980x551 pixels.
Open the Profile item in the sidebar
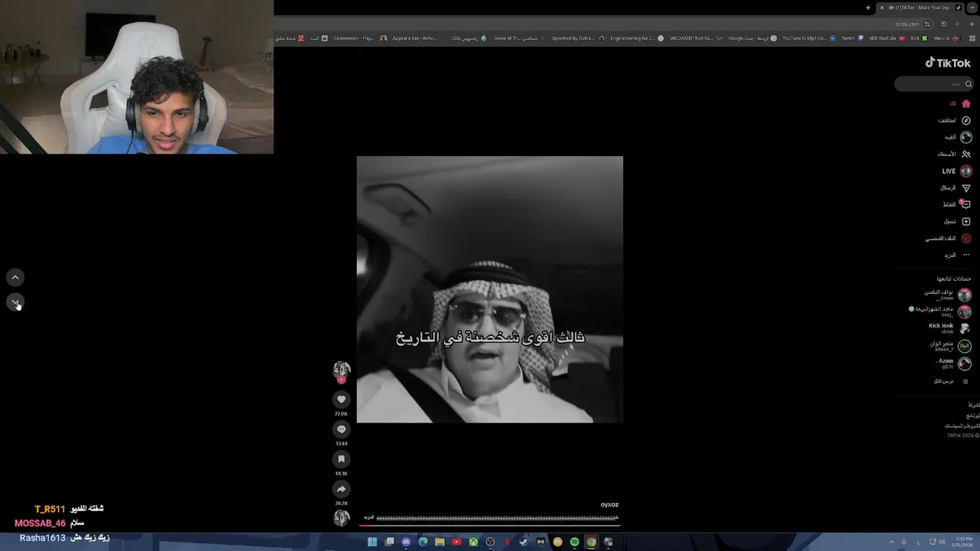(x=948, y=238)
